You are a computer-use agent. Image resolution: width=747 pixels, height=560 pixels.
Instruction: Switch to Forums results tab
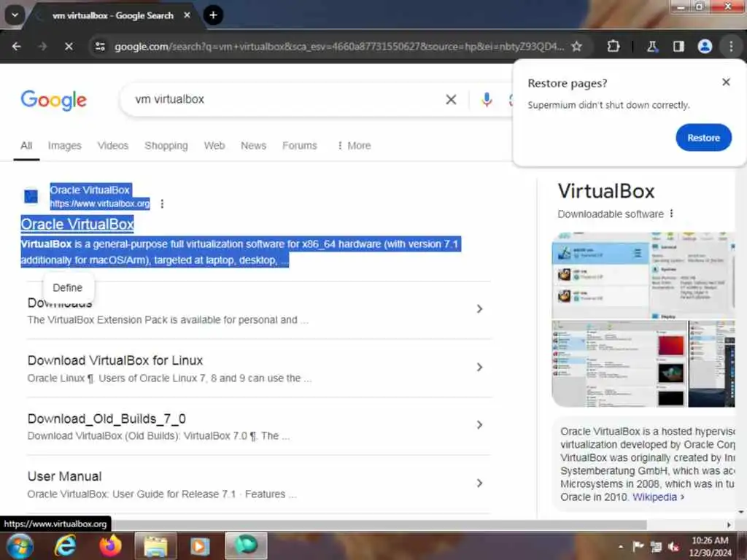(299, 145)
